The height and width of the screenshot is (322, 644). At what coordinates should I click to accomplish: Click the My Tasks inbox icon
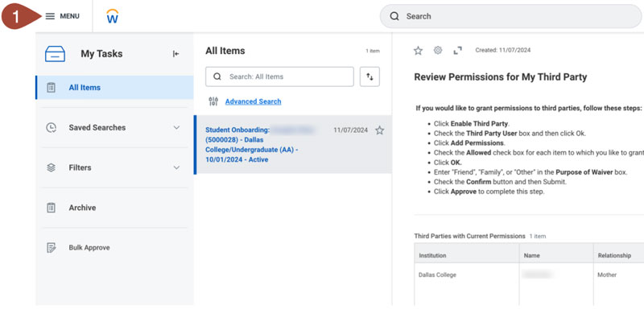55,54
